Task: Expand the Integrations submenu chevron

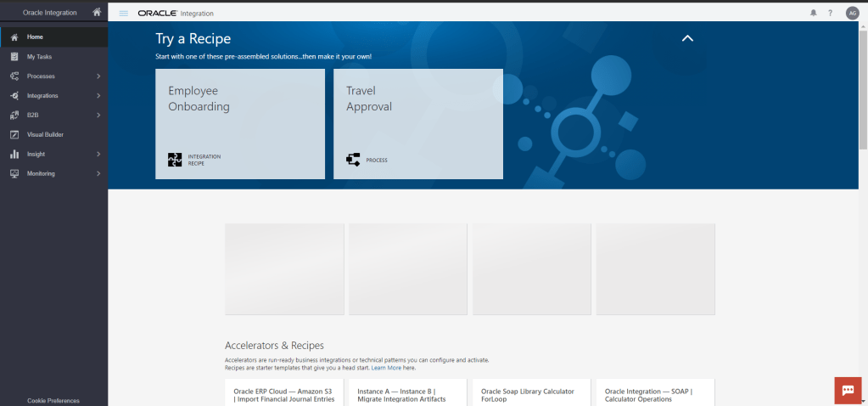Action: pos(98,96)
